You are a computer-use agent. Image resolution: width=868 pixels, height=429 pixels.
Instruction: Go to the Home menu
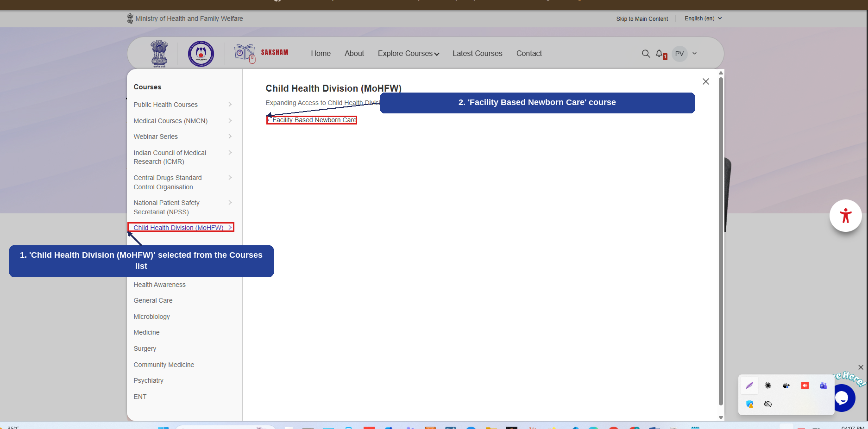tap(321, 54)
